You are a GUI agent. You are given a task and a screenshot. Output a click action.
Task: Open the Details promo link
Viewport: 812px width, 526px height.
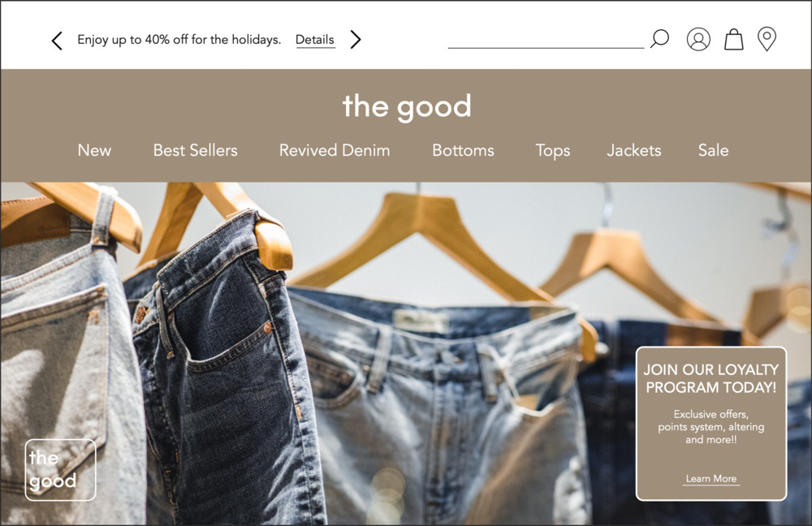pyautogui.click(x=315, y=40)
